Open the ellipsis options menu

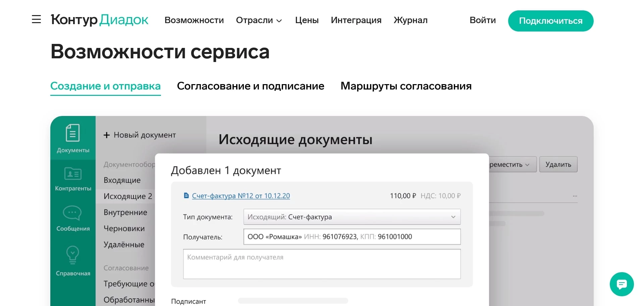575,196
